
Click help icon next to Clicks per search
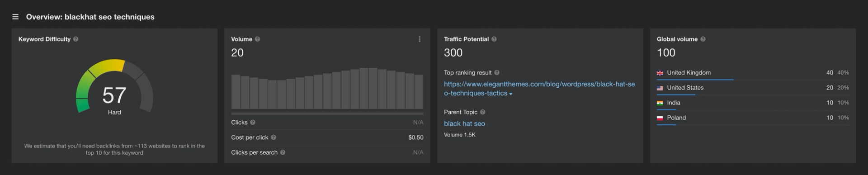(x=283, y=152)
